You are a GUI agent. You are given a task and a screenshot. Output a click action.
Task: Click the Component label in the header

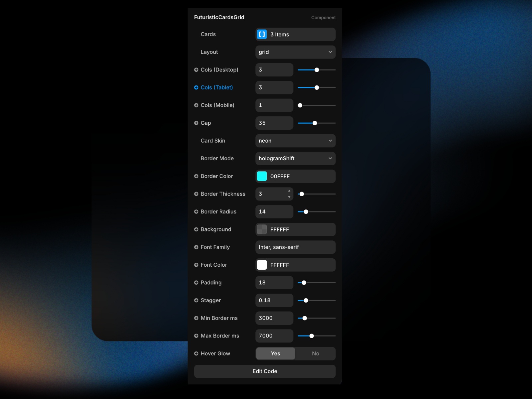(323, 18)
